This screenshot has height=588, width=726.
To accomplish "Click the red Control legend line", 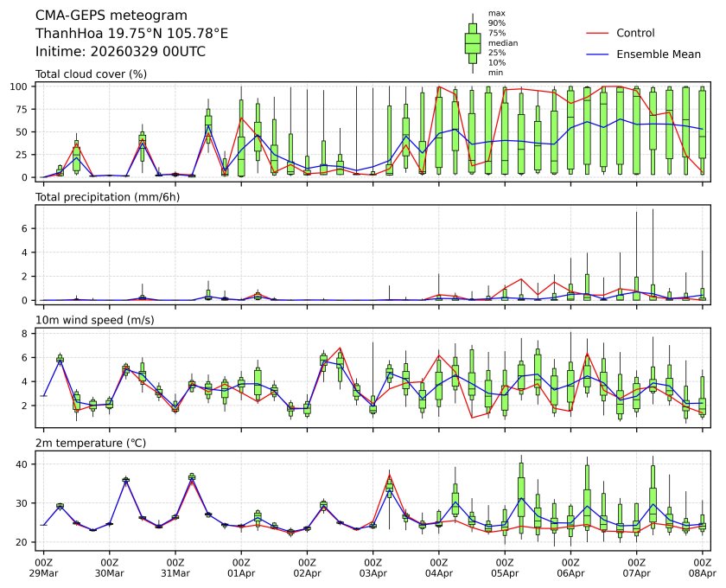I will pos(597,33).
